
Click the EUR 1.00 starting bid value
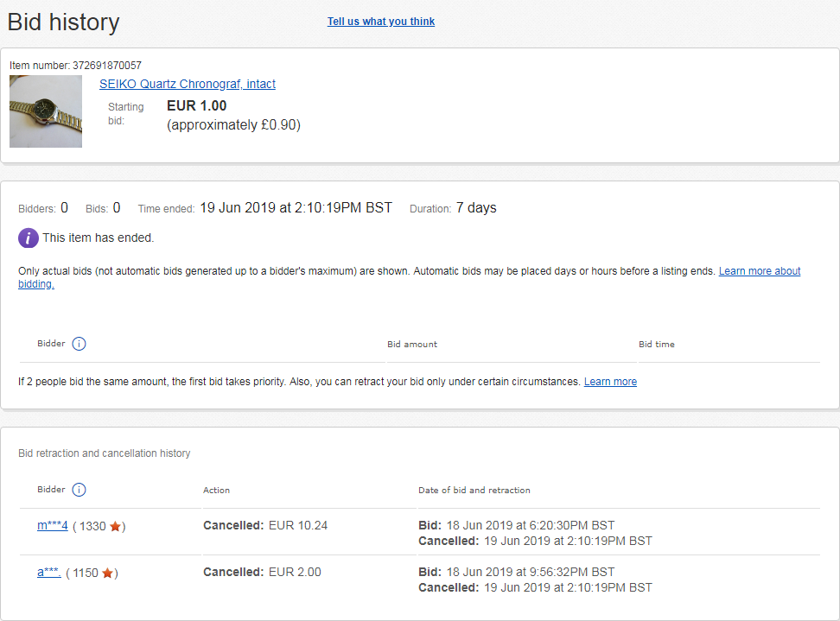197,106
